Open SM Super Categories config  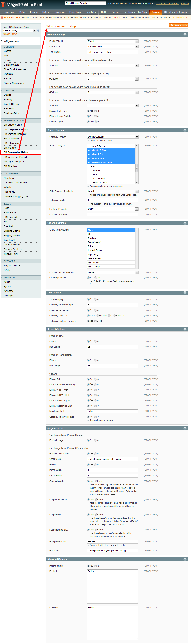pos(14,162)
